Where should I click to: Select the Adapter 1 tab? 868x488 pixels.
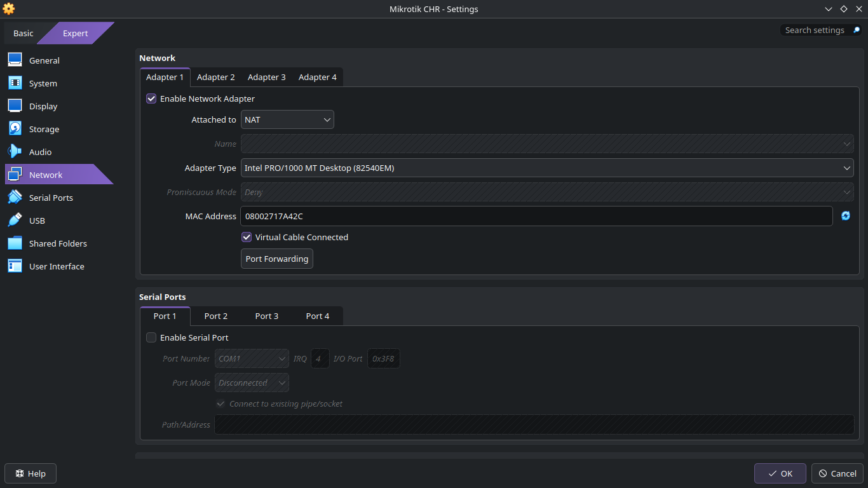[165, 77]
